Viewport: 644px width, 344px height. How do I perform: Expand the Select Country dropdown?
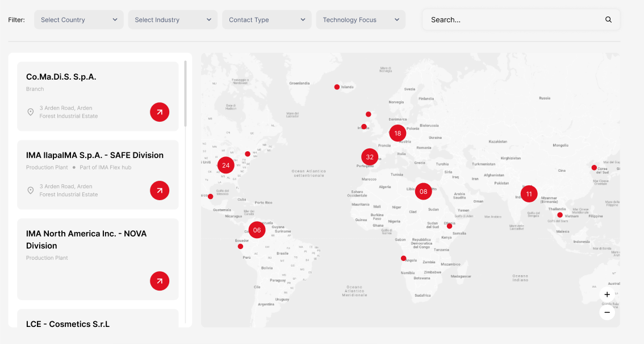click(79, 20)
